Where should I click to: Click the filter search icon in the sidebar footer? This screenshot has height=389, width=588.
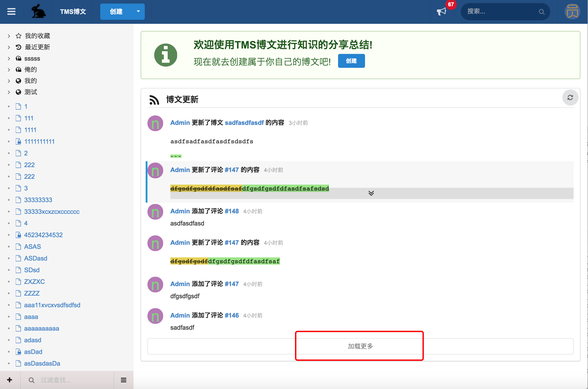(31, 380)
